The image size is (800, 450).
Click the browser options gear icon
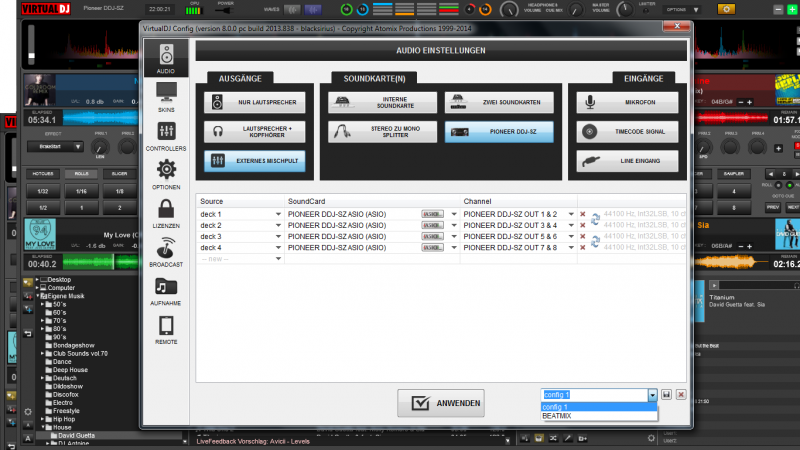[x=28, y=412]
